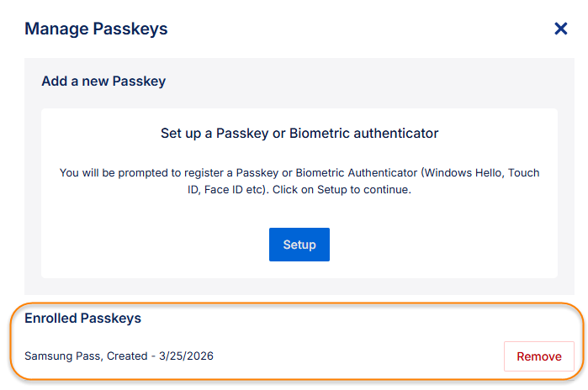Click the word 'Enrolled' in the section heading

51,319
